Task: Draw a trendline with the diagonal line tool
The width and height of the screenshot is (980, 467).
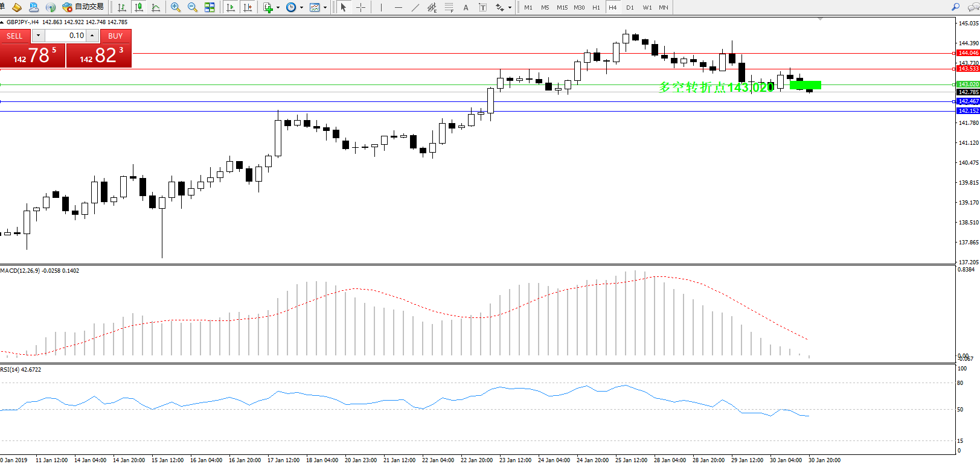Action: [415, 7]
